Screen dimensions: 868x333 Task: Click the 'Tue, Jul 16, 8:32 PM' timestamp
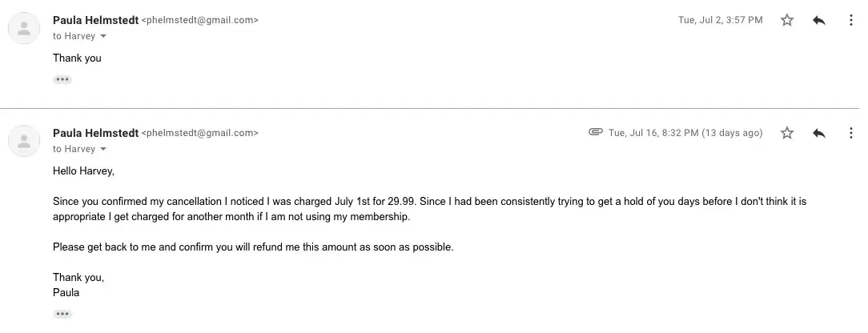click(x=685, y=133)
